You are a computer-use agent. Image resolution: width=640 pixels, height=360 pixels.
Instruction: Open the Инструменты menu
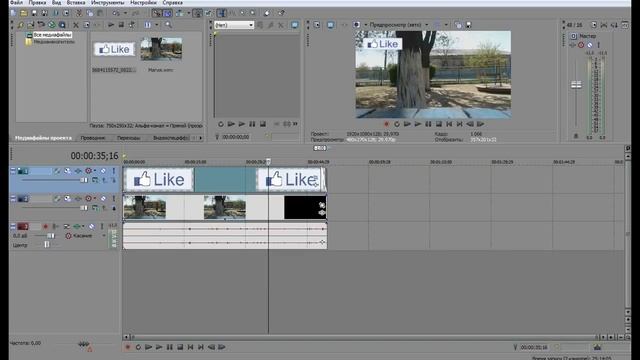108,2
